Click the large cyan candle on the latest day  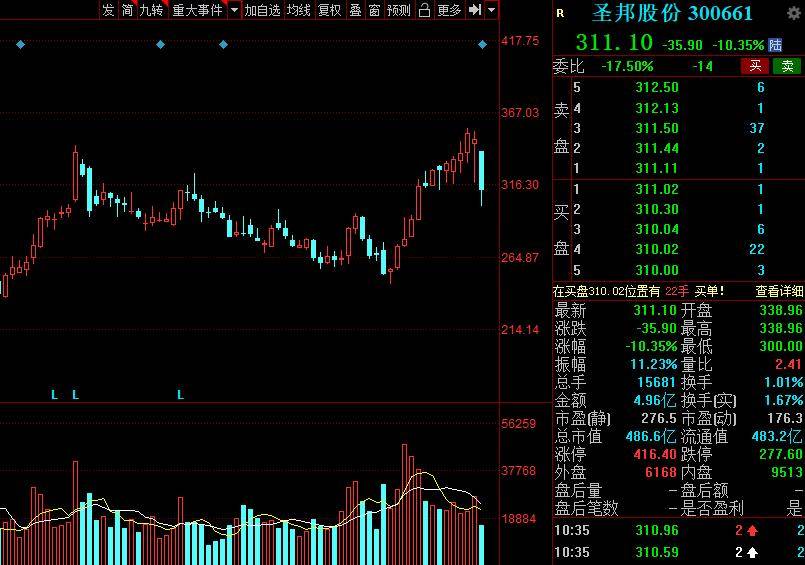point(482,170)
